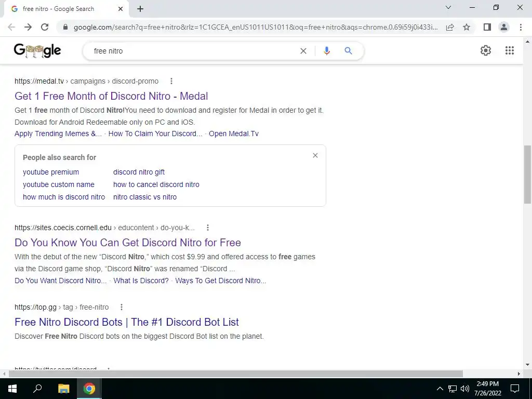Click the top.gg result URL text

(62, 307)
